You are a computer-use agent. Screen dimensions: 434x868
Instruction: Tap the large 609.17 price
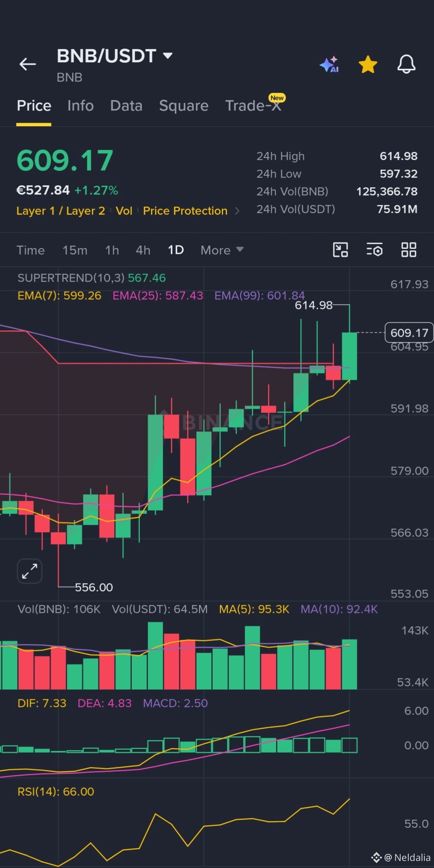pos(65,160)
